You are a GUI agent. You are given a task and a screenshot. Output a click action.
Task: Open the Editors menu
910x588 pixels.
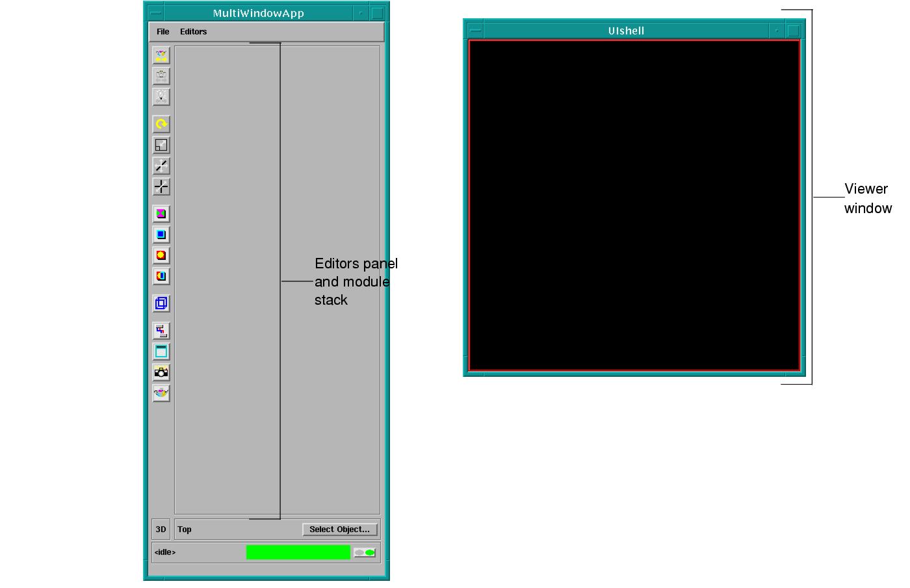pyautogui.click(x=194, y=31)
